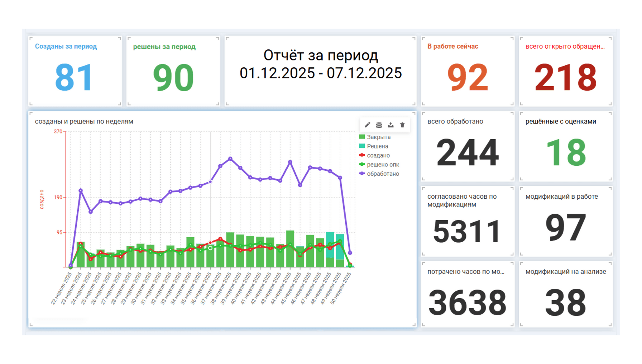Open the chart data source database icon
The image size is (642, 364).
click(379, 125)
